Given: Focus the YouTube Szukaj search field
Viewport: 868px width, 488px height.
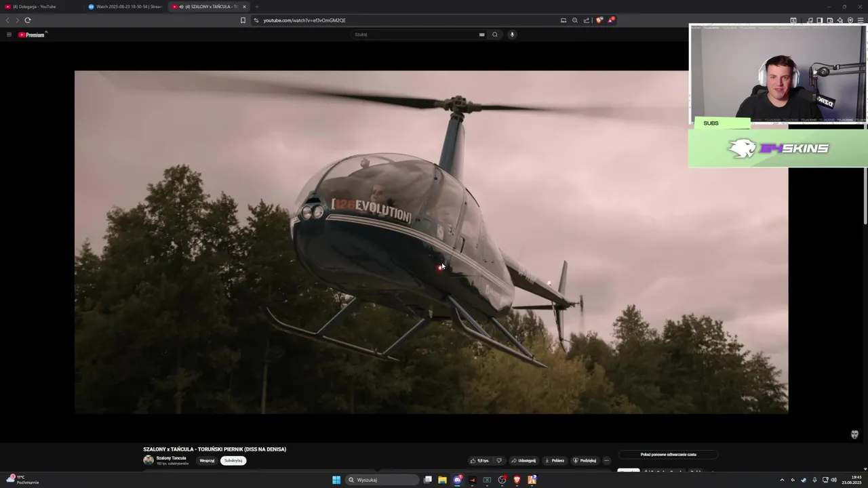Looking at the screenshot, I should [414, 35].
